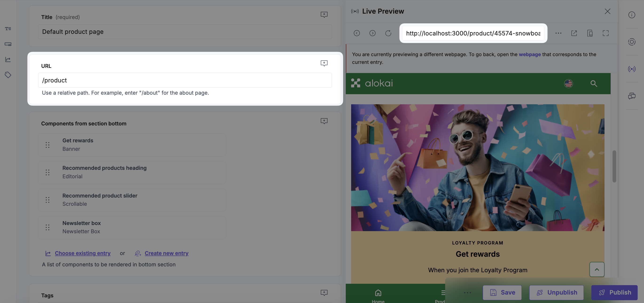Image resolution: width=644 pixels, height=303 pixels.
Task: Open the Get rewards Banner entry
Action: pos(132,145)
